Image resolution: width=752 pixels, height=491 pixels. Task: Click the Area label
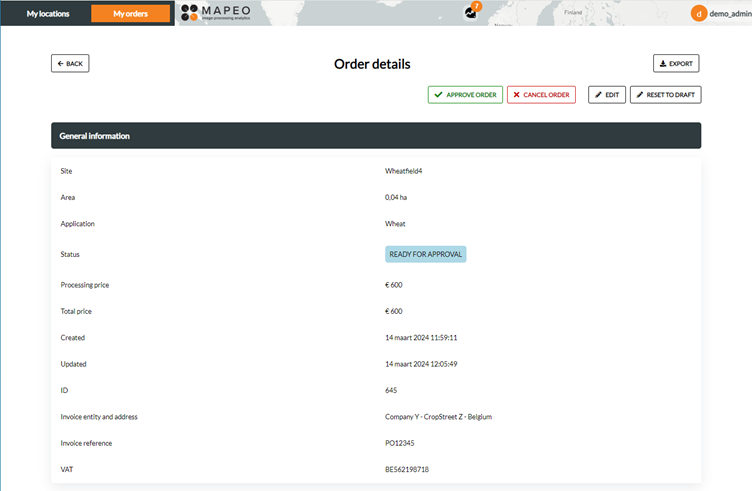click(x=68, y=197)
